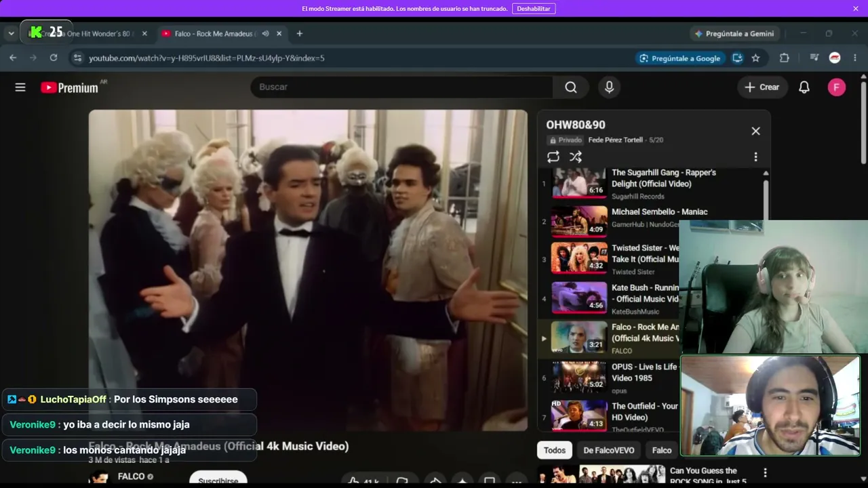Go to the YouTube Premium home logo

[x=69, y=87]
